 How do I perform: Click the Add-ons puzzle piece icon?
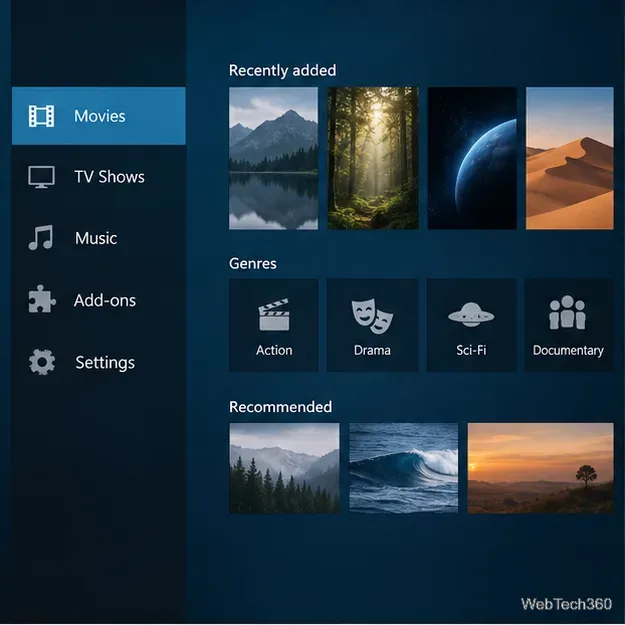(42, 299)
